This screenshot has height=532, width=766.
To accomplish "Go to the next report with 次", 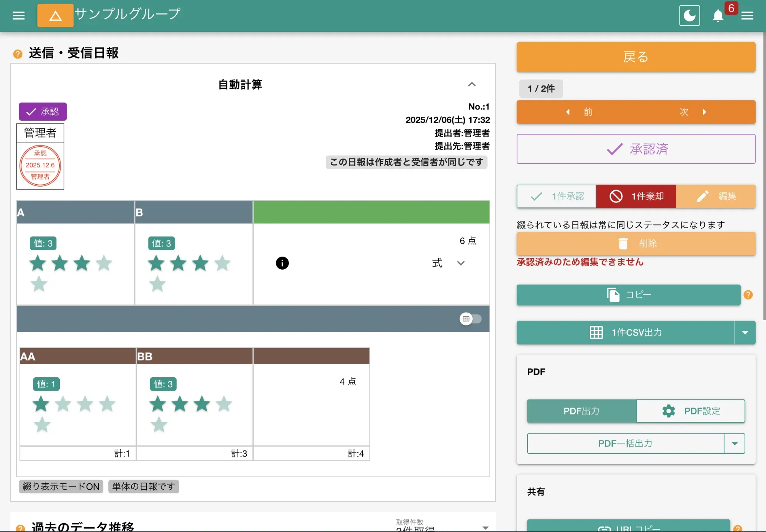I will [684, 112].
